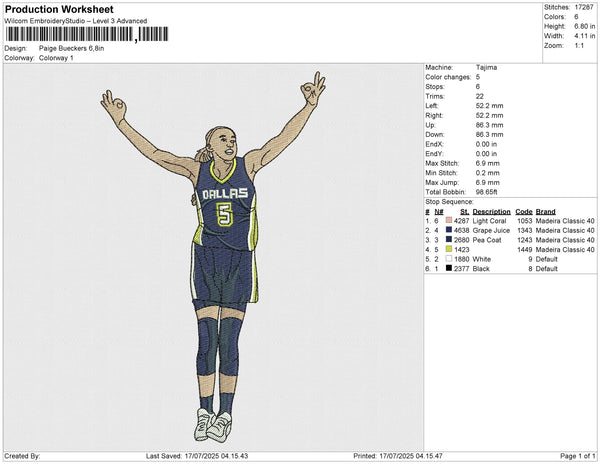The width and height of the screenshot is (600, 464).
Task: Click the Production Worksheet title
Action: coord(59,9)
